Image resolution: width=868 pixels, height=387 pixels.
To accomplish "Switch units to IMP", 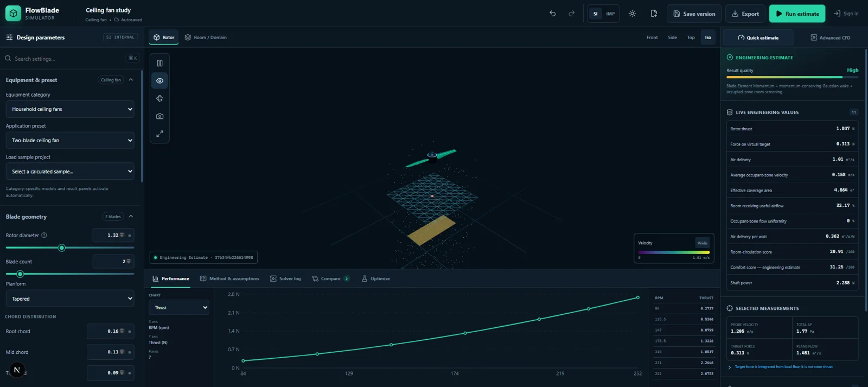I will coord(610,14).
